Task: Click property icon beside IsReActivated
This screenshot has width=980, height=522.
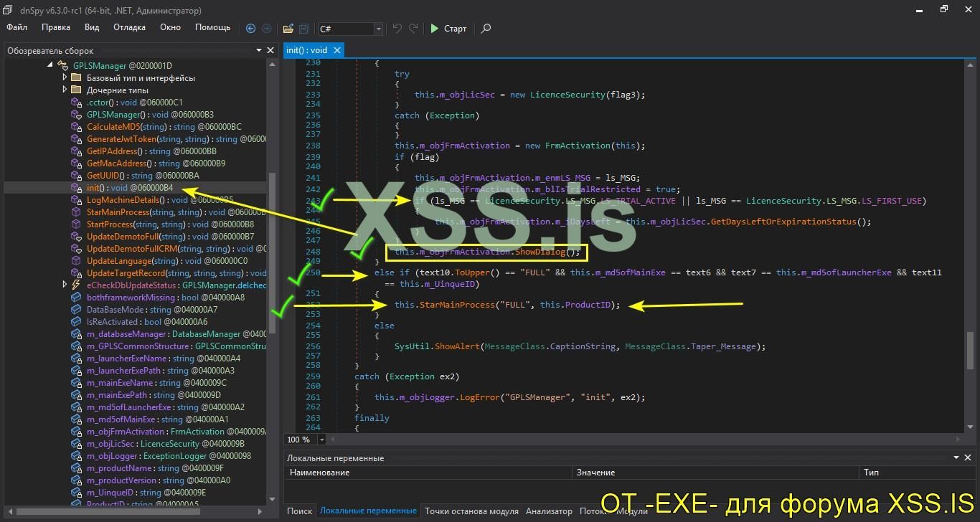Action: (76, 322)
